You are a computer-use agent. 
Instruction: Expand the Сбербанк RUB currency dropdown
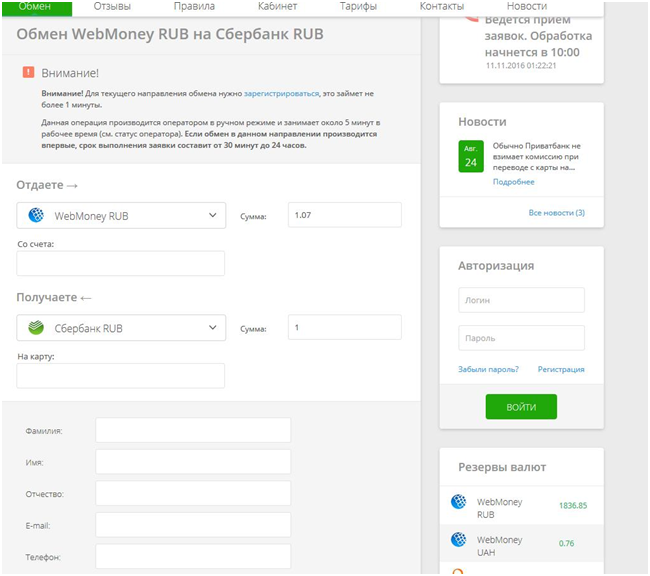[121, 328]
